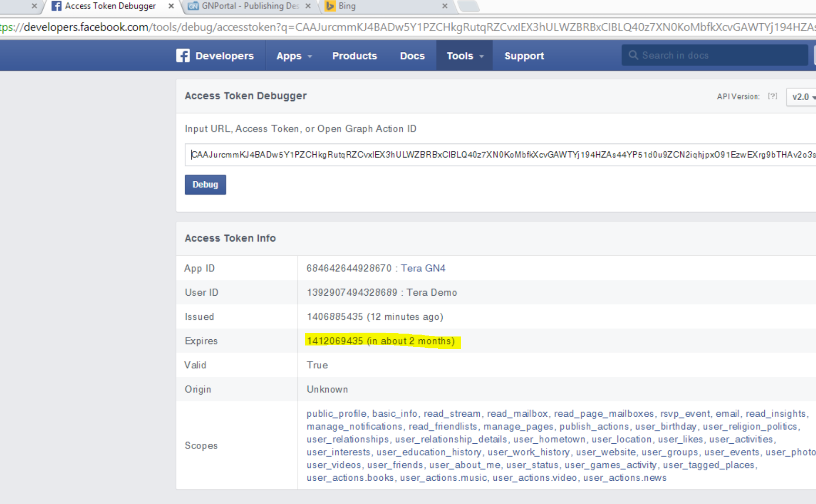Click the Valid row label
816x504 pixels.
click(x=195, y=365)
